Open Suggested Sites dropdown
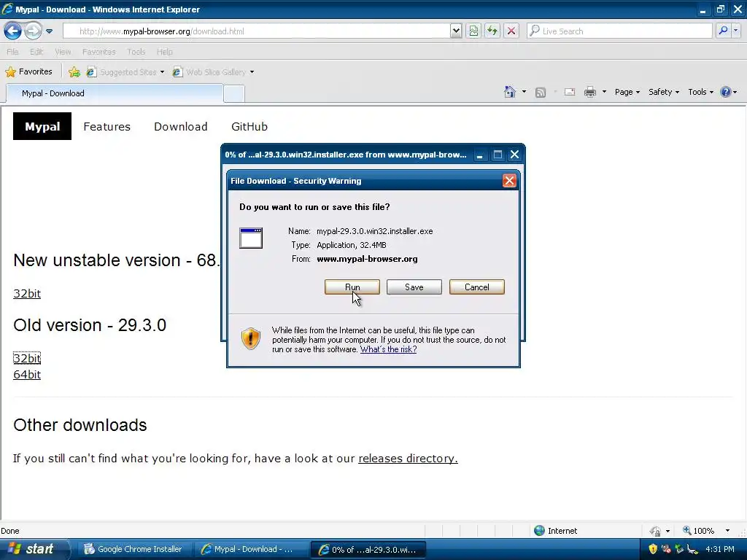 click(125, 72)
